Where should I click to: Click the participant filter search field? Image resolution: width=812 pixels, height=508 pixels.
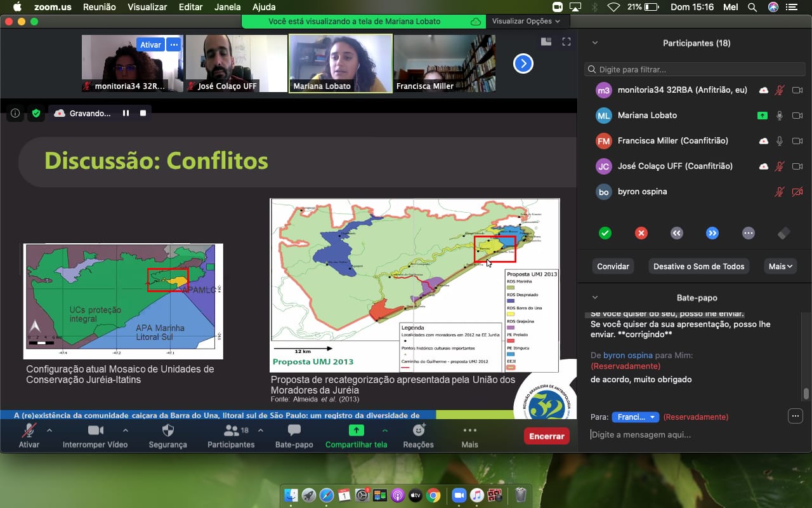tap(695, 69)
